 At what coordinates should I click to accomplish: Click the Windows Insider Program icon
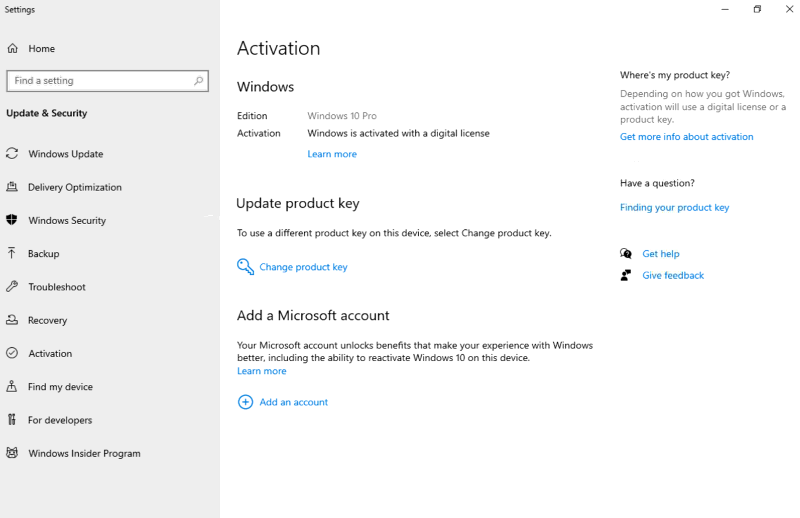(x=12, y=453)
